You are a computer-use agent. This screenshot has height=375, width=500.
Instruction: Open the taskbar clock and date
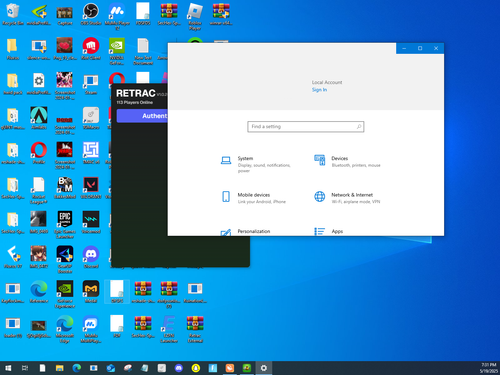coord(488,368)
